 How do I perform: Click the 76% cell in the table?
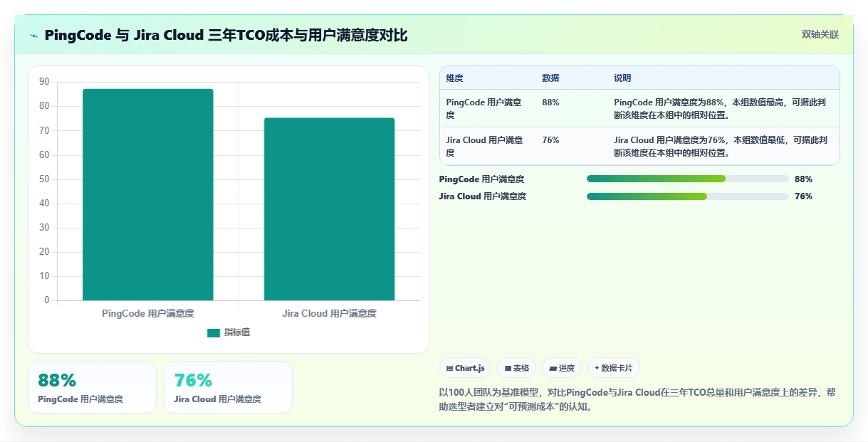550,140
